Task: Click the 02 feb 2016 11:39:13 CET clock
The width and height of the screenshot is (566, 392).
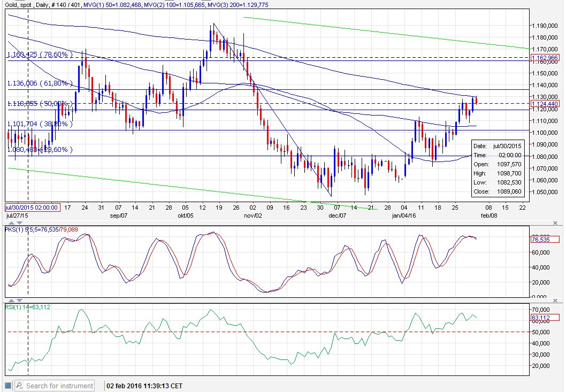Action: (144, 386)
